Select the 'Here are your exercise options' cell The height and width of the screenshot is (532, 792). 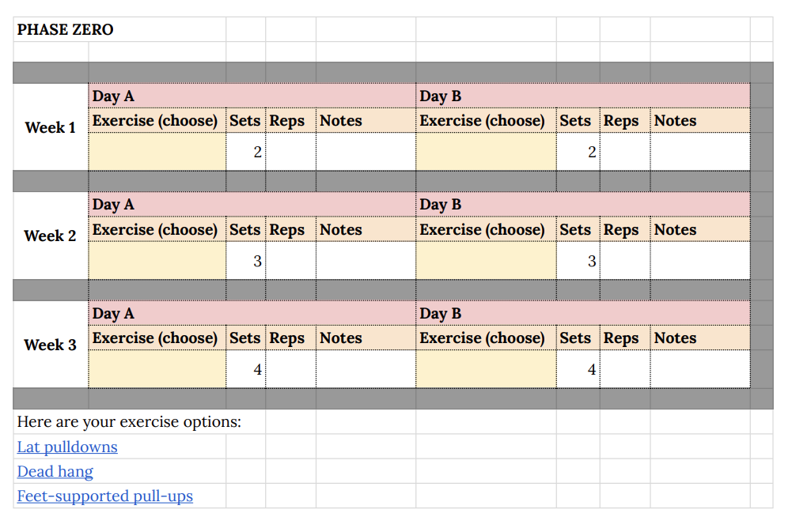[130, 422]
